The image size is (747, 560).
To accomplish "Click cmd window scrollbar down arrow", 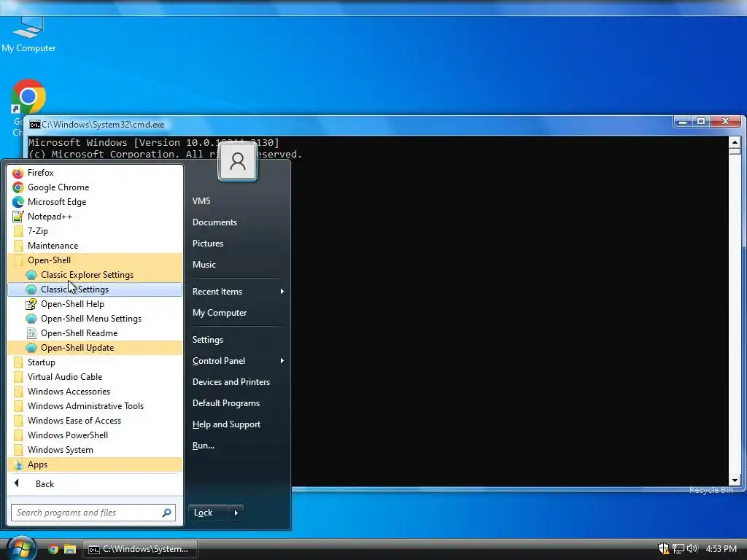I will [735, 481].
